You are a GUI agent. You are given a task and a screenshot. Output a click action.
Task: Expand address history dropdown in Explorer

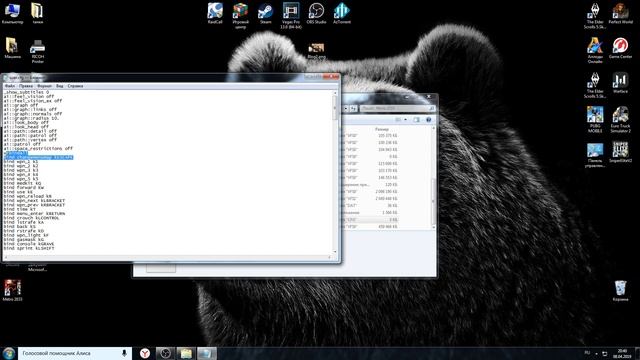[346, 109]
